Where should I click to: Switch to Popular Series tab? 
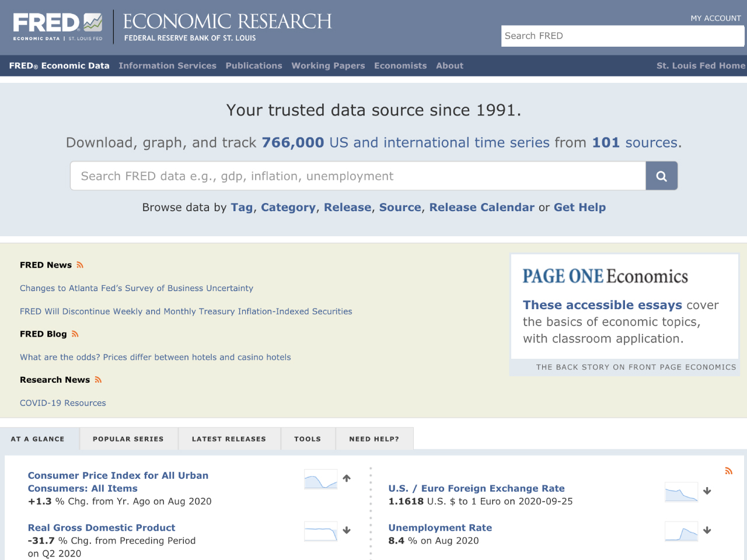click(128, 439)
